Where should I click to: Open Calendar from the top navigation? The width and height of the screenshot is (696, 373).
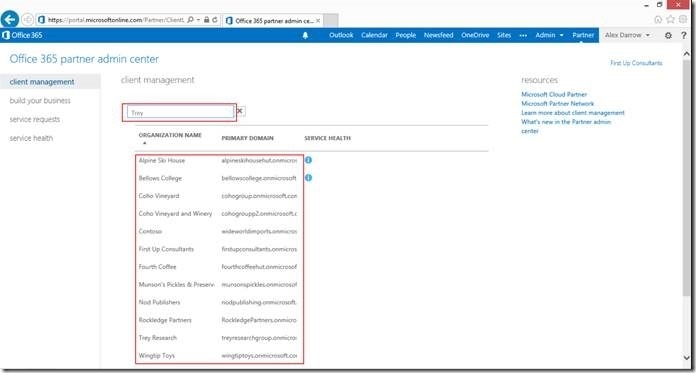pyautogui.click(x=374, y=35)
